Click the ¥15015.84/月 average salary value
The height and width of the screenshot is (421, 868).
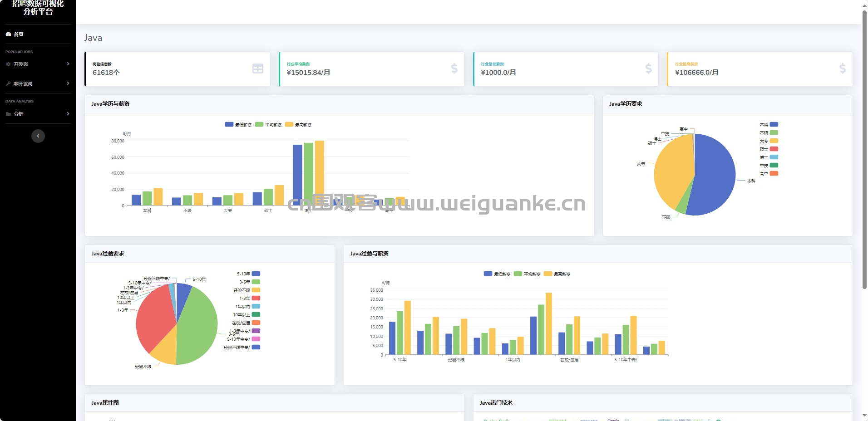pos(308,73)
